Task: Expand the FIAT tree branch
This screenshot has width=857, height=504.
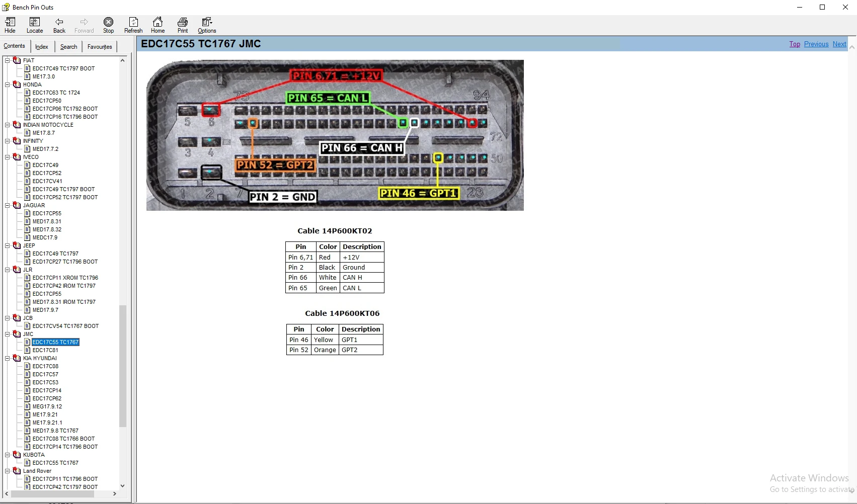Action: click(x=7, y=60)
